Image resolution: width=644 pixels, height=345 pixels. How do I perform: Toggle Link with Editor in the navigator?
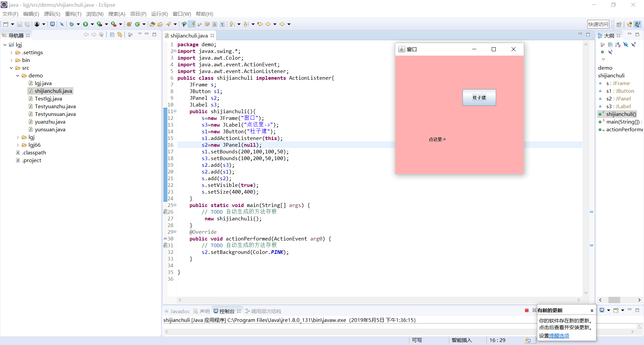pyautogui.click(x=120, y=35)
